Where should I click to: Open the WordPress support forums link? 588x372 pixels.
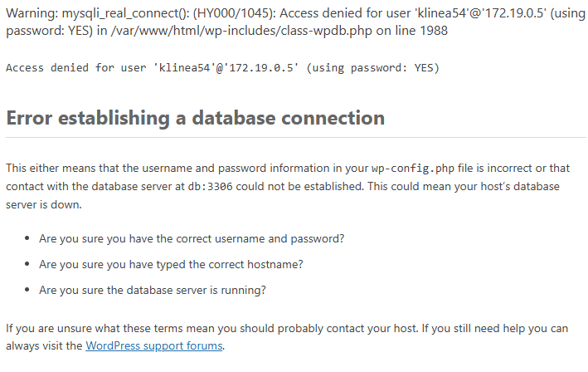point(154,345)
